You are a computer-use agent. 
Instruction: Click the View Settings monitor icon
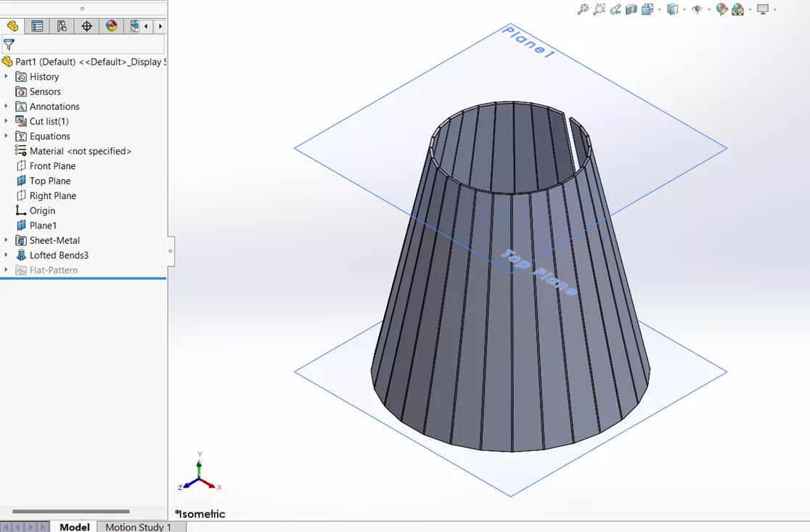coord(763,9)
